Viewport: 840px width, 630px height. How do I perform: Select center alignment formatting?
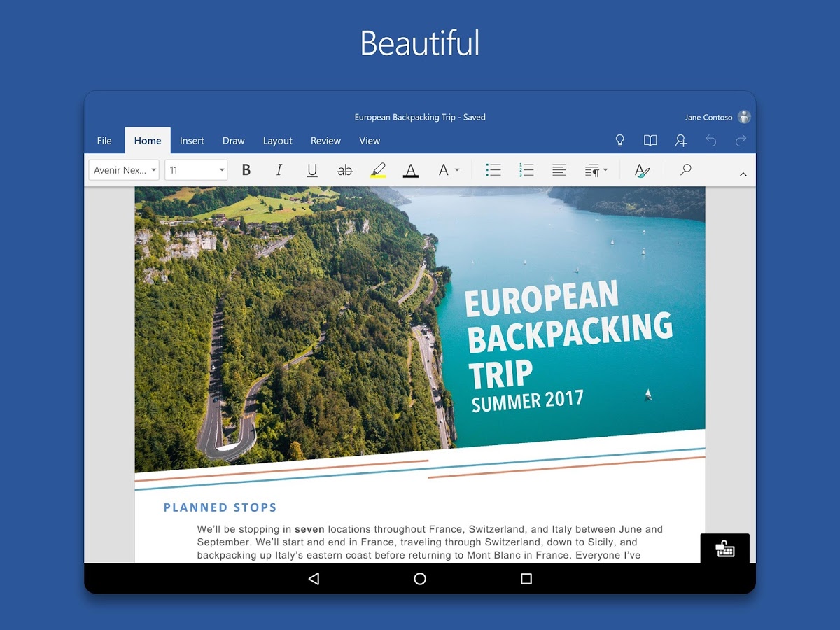559,169
